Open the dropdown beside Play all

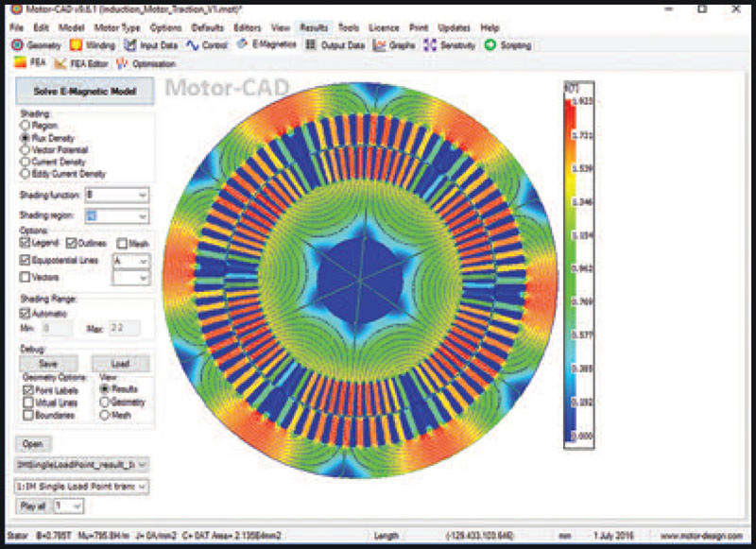click(x=68, y=506)
